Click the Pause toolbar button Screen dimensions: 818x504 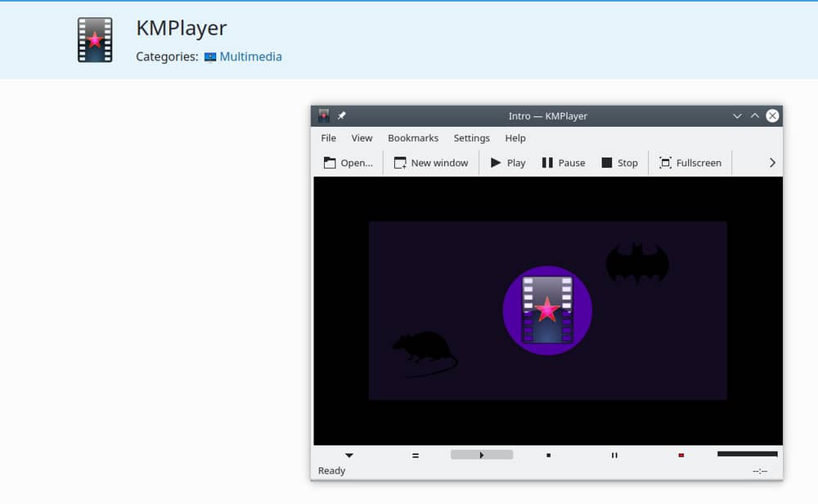coord(564,163)
